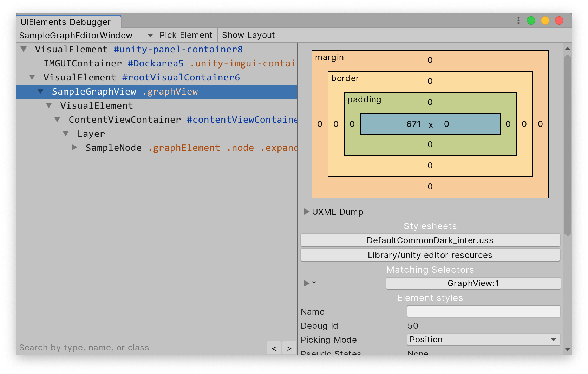Click the scroll down arrow in details pane
Image resolution: width=588 pixels, height=374 pixels.
click(567, 349)
